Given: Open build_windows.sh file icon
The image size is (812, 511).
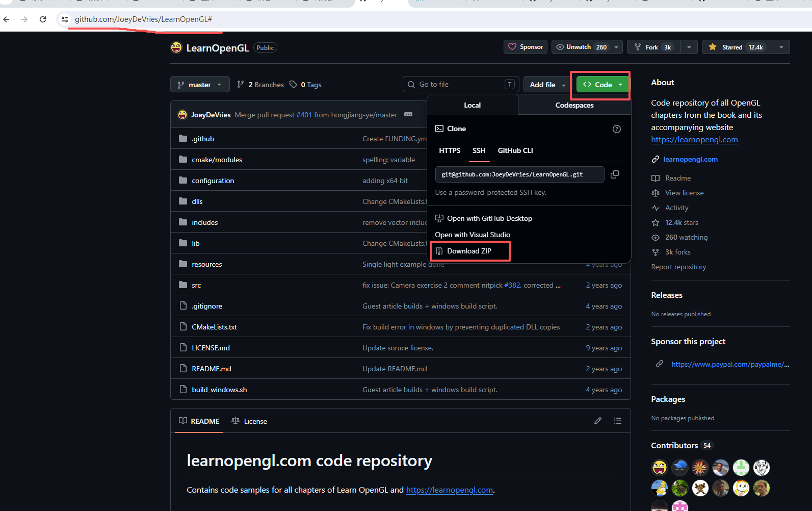Looking at the screenshot, I should 183,390.
